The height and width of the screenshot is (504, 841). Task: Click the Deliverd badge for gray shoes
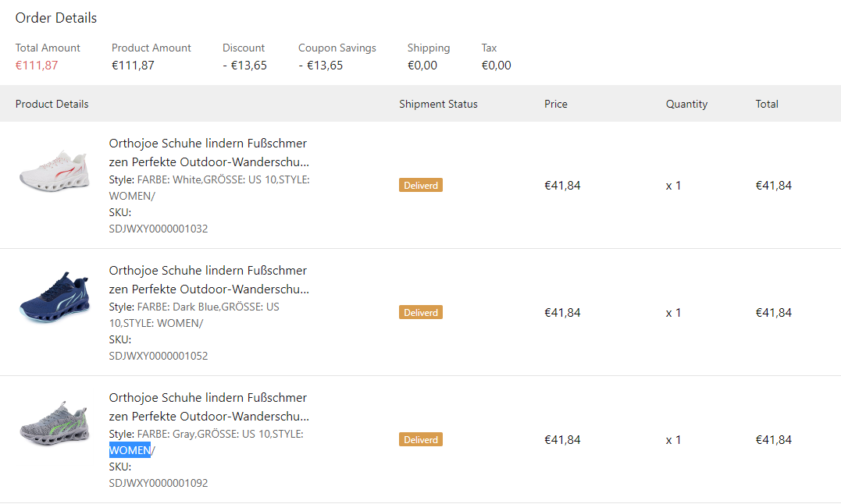pos(421,440)
